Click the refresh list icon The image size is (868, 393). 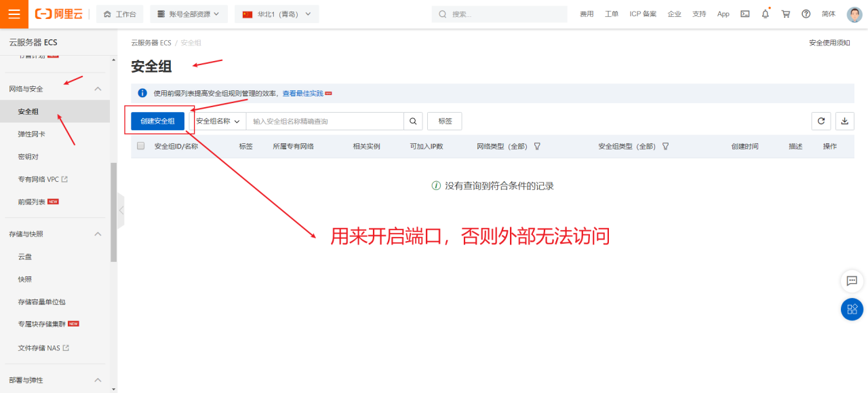[x=821, y=121]
